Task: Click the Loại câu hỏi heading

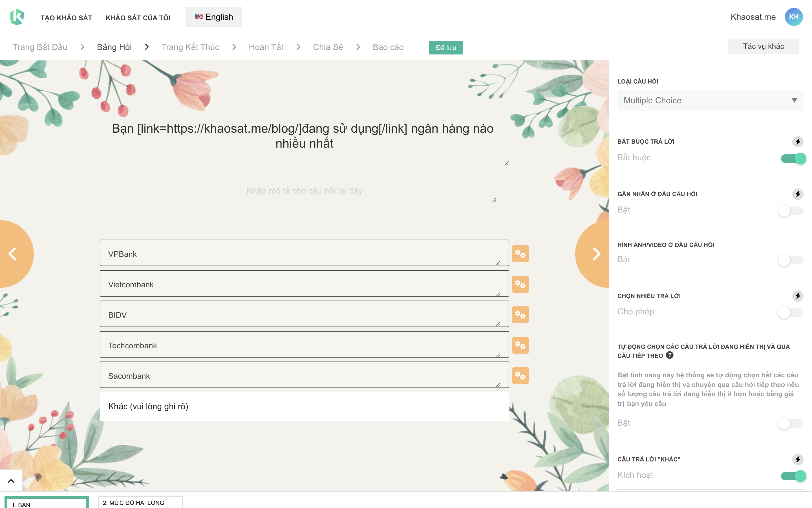Action: click(x=637, y=81)
